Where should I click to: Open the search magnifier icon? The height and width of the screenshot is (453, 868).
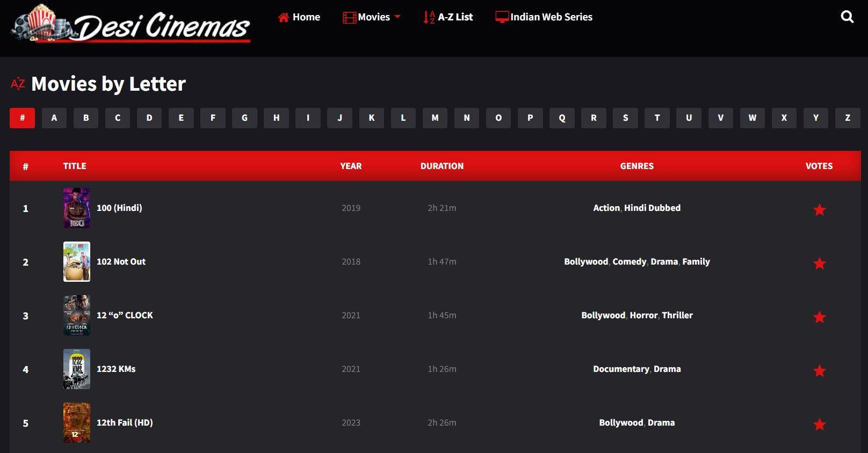click(x=847, y=17)
